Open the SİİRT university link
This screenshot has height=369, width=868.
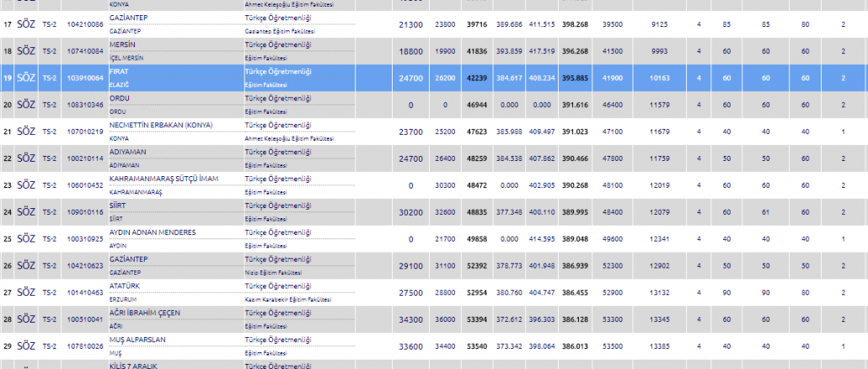120,206
